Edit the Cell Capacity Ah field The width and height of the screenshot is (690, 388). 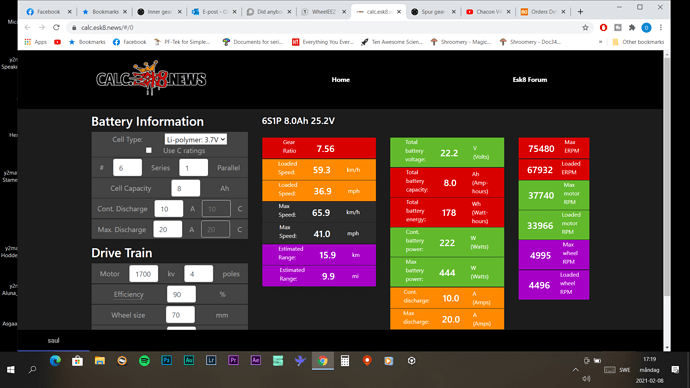coord(186,188)
